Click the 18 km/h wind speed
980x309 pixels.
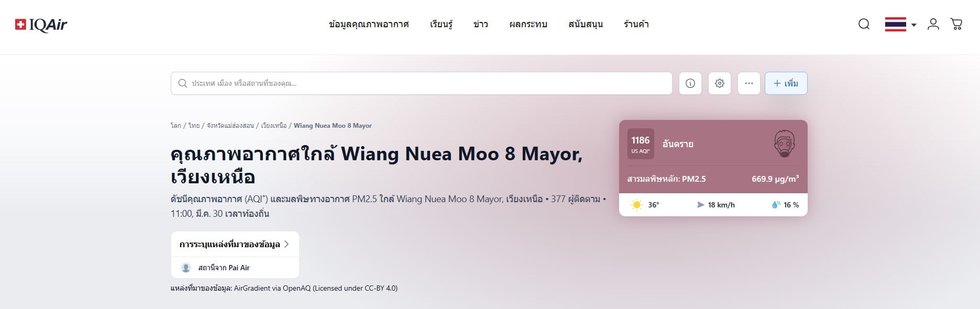pos(721,205)
